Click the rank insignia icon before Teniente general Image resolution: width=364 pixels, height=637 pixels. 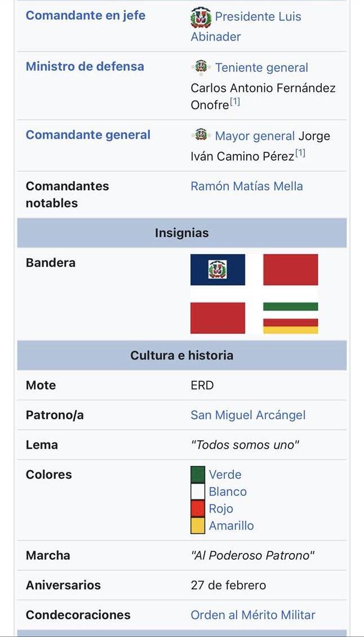click(x=200, y=67)
